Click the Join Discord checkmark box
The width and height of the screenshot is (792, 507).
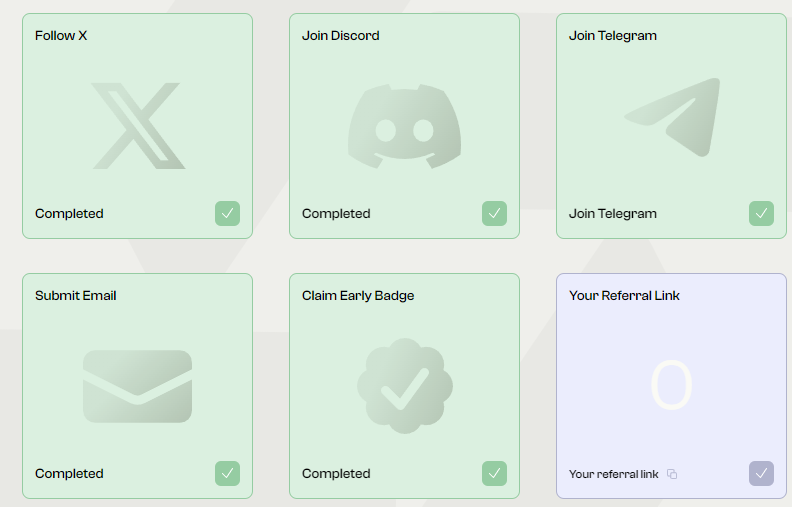click(494, 213)
